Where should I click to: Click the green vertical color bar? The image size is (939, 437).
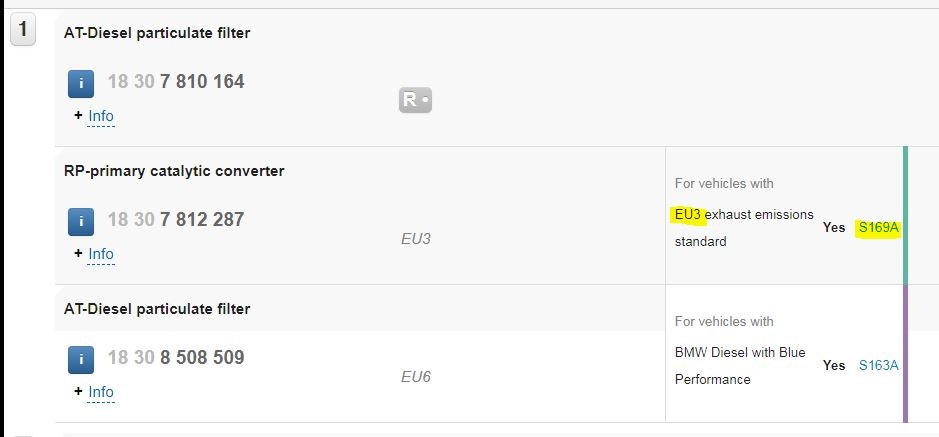tap(905, 216)
